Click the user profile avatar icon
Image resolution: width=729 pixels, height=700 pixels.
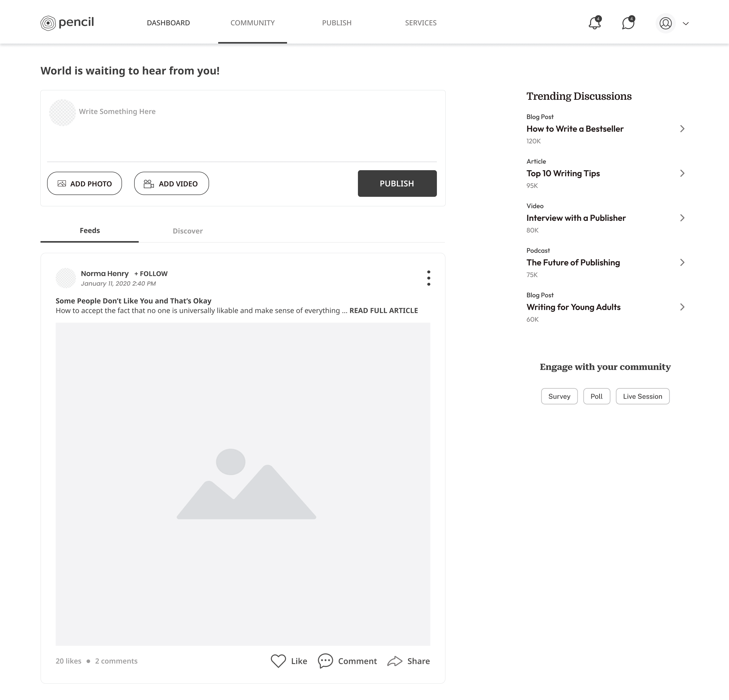665,23
